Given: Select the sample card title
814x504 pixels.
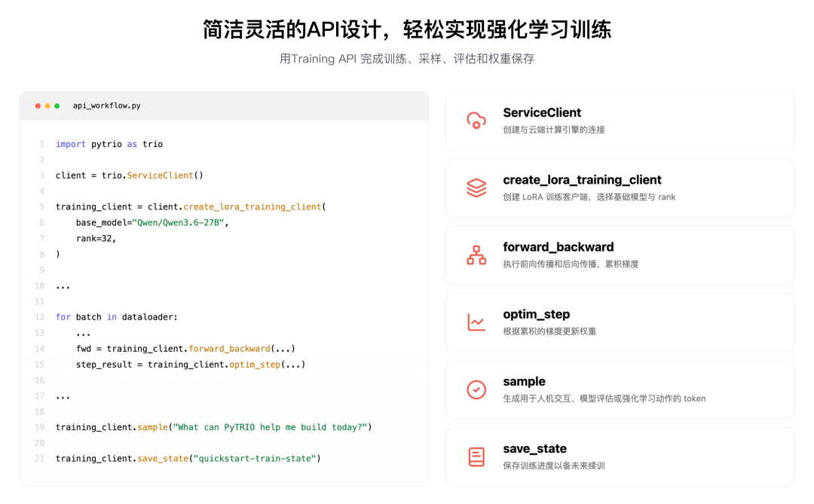Looking at the screenshot, I should pyautogui.click(x=524, y=381).
